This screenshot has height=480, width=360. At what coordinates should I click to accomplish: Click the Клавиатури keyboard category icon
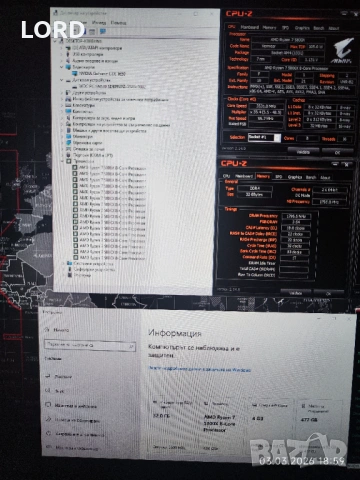68,105
